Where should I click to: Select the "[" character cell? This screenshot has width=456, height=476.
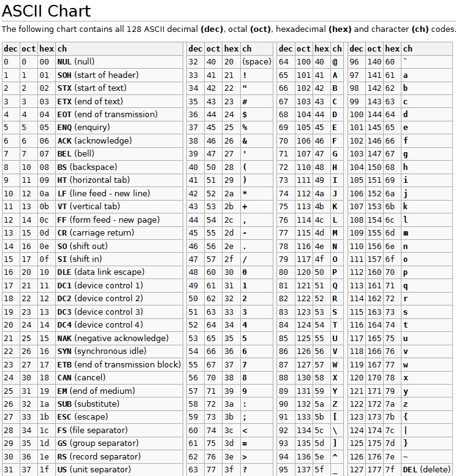336,417
